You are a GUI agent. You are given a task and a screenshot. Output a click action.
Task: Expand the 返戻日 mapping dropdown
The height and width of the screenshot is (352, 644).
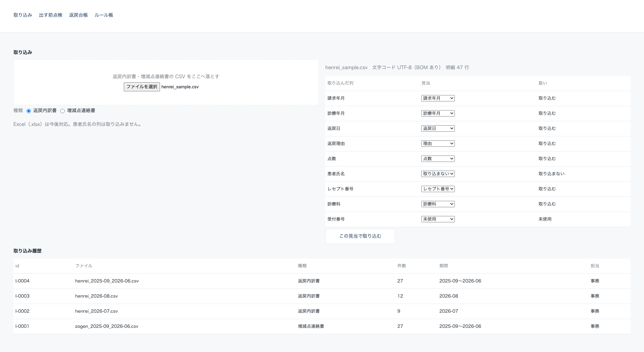click(x=438, y=129)
